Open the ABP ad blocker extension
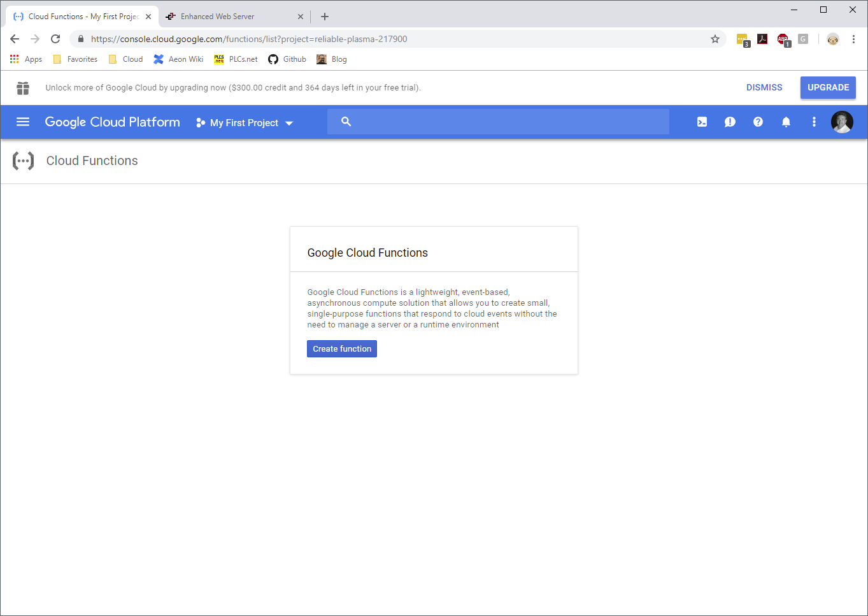868x616 pixels. click(x=783, y=39)
